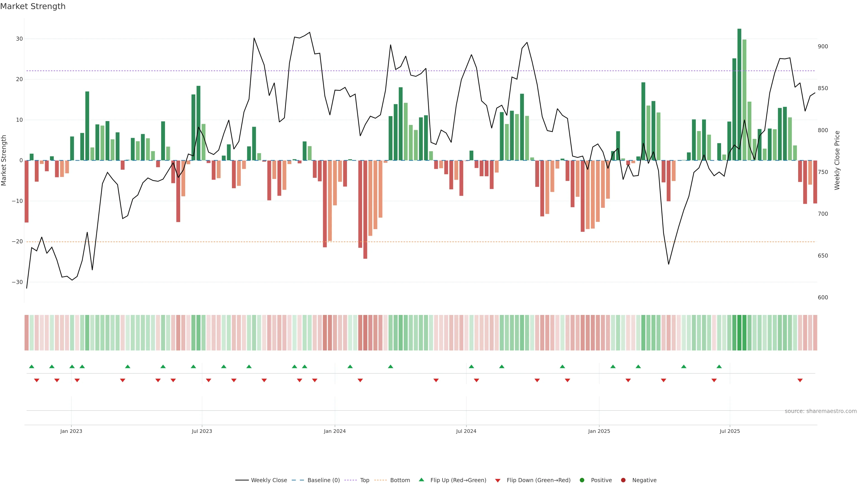Click the dark red Negative legend dot
The width and height of the screenshot is (868, 488).
(x=623, y=480)
